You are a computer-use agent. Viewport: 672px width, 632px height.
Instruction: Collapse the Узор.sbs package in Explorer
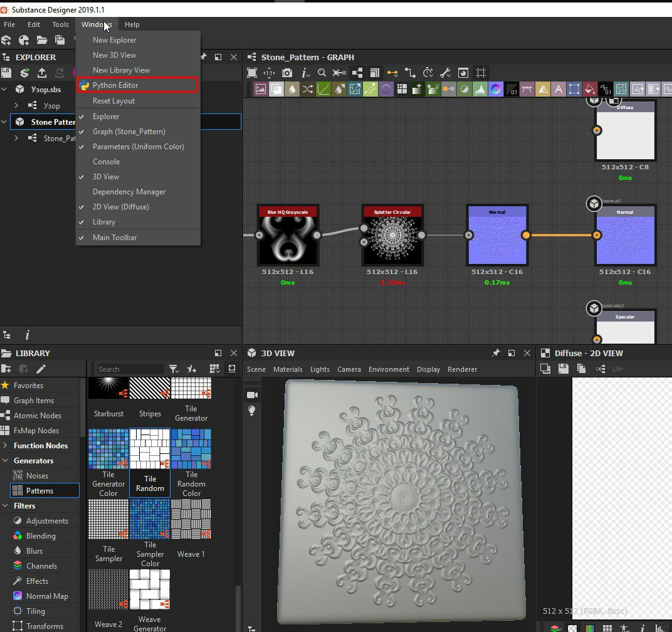click(x=4, y=89)
